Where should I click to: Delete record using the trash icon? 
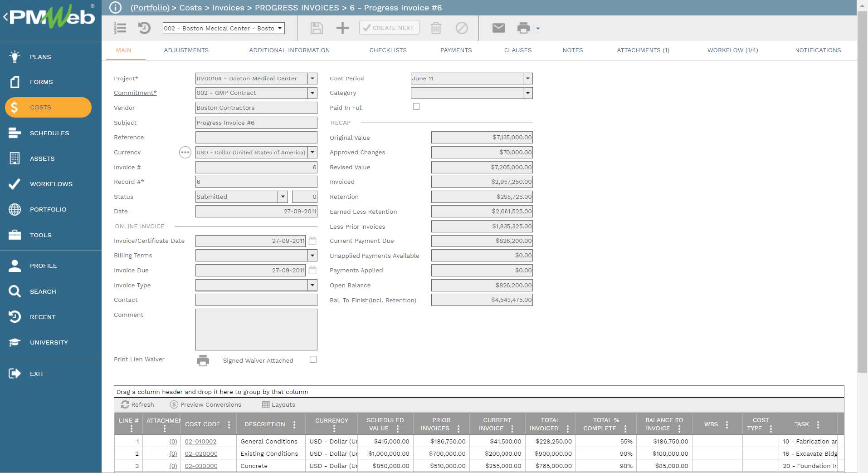click(x=436, y=28)
